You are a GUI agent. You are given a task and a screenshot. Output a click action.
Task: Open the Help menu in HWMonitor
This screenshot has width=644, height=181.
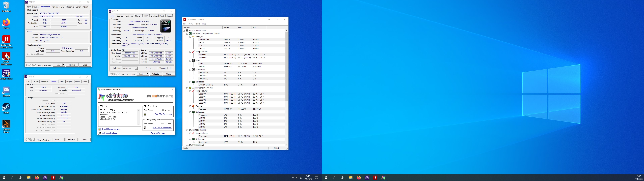click(204, 24)
